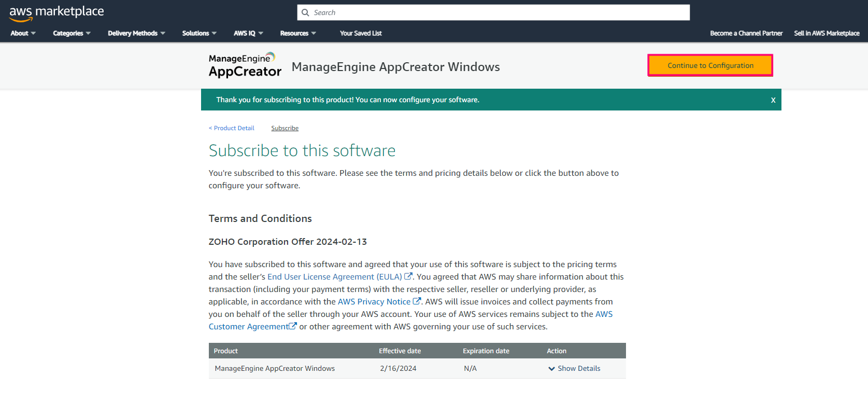Click Continue to Configuration button
The image size is (868, 403).
tap(710, 65)
